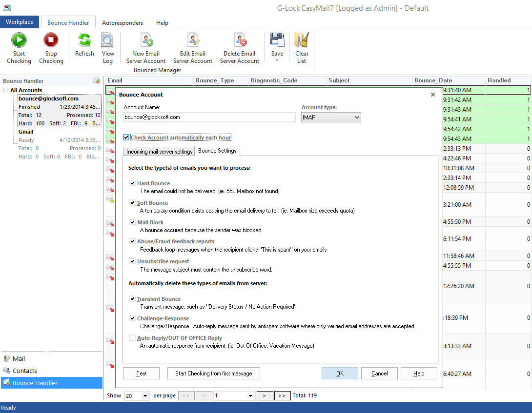532x413 pixels.
Task: Click Start Checking from first message
Action: pyautogui.click(x=214, y=374)
